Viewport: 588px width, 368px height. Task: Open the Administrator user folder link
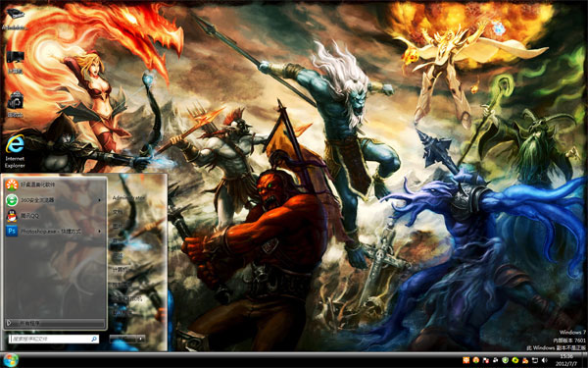pos(128,197)
